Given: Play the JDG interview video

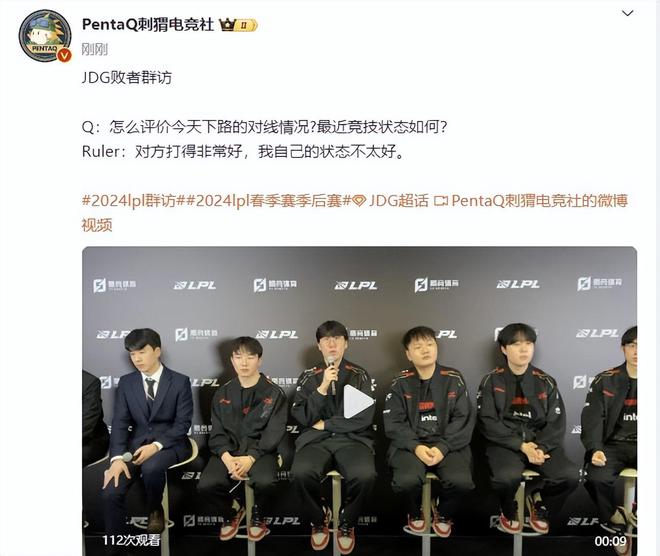Looking at the screenshot, I should (x=359, y=402).
